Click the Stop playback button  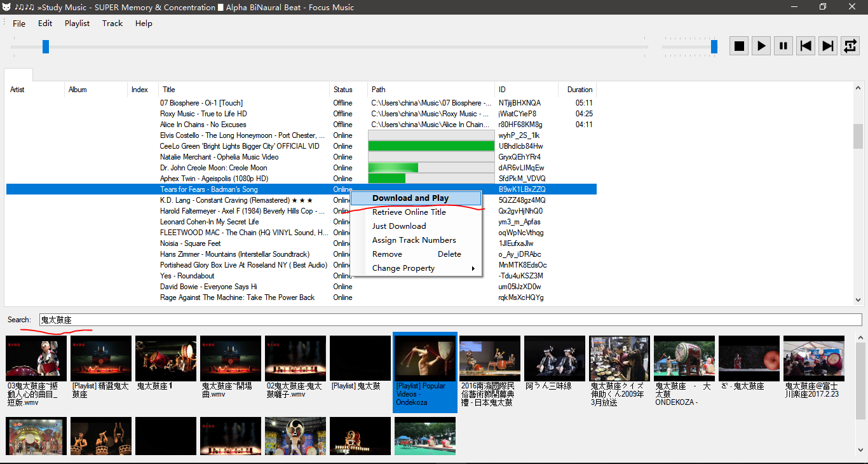click(739, 46)
